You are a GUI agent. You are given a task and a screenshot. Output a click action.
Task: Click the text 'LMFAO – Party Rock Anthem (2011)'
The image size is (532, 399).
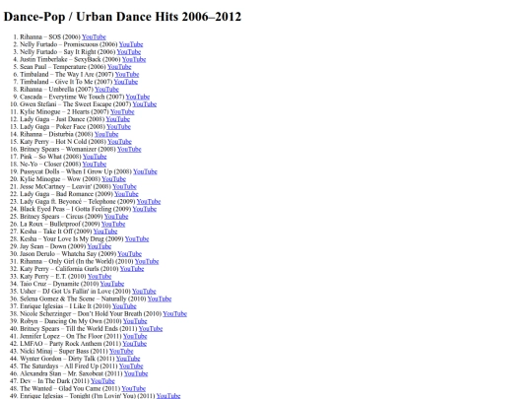point(71,344)
